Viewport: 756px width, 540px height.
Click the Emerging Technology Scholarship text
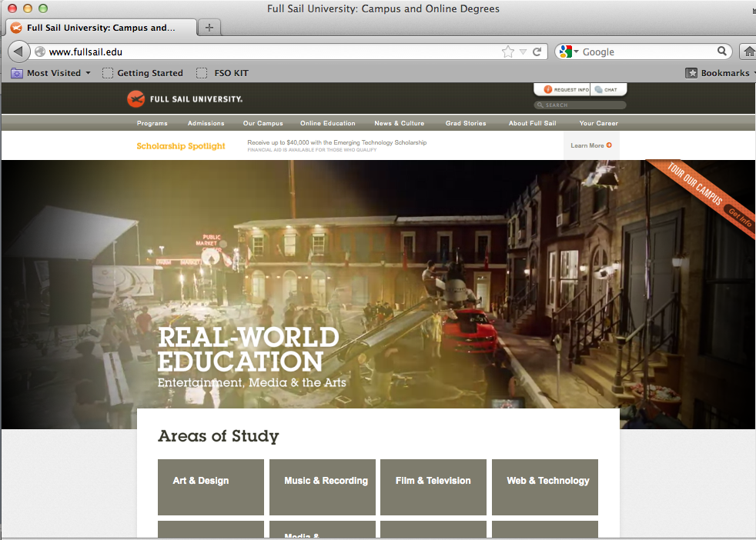337,142
